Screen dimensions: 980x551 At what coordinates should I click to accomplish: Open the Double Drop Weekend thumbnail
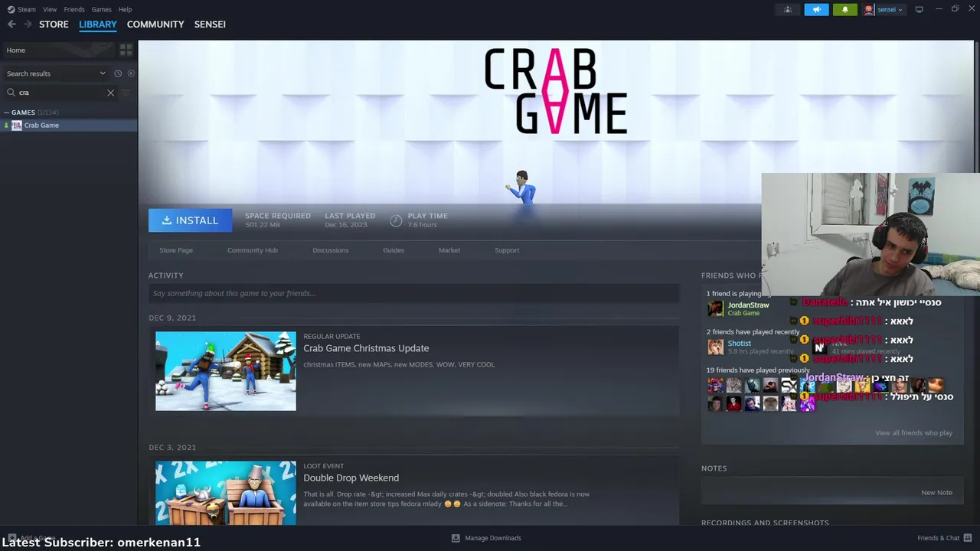[226, 493]
